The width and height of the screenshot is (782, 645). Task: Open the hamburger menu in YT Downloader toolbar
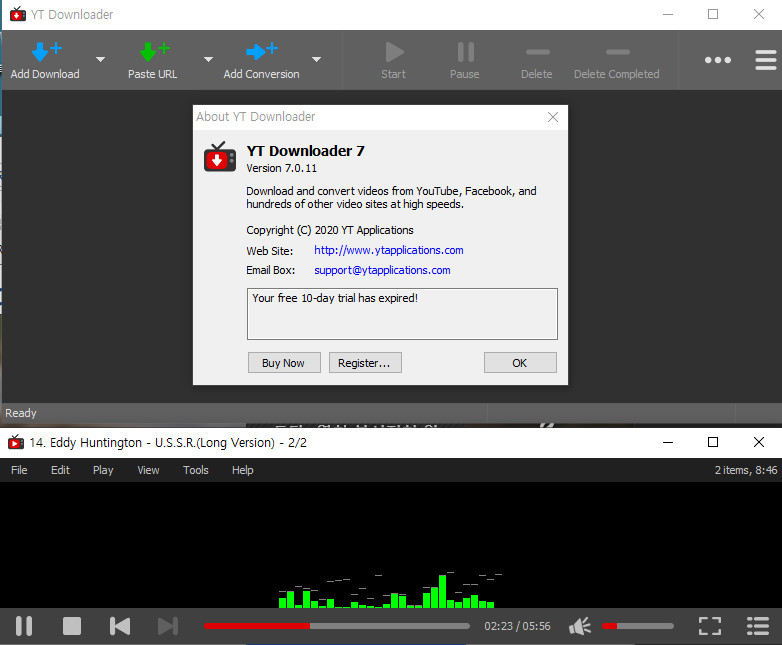[766, 60]
